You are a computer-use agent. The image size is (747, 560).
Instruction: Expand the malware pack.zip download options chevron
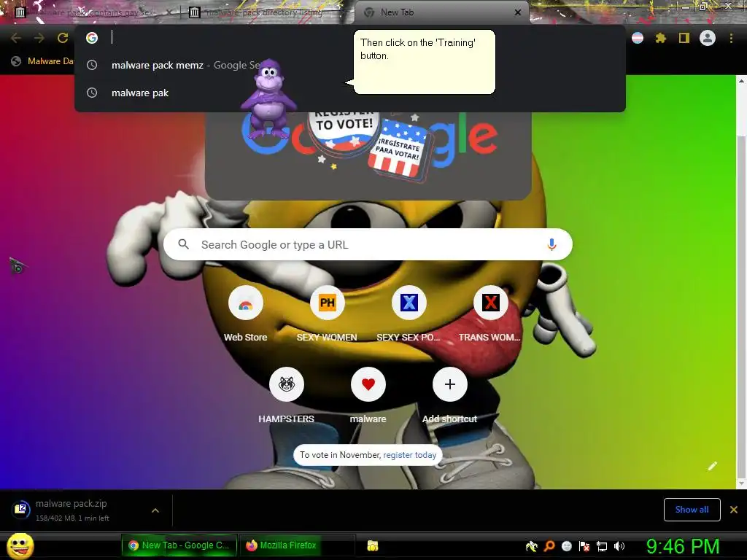[155, 510]
